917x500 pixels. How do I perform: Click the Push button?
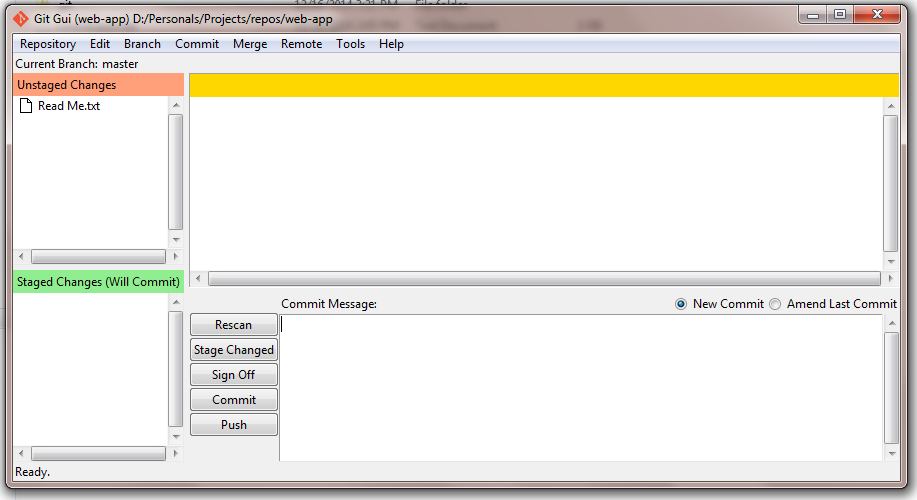(x=233, y=425)
